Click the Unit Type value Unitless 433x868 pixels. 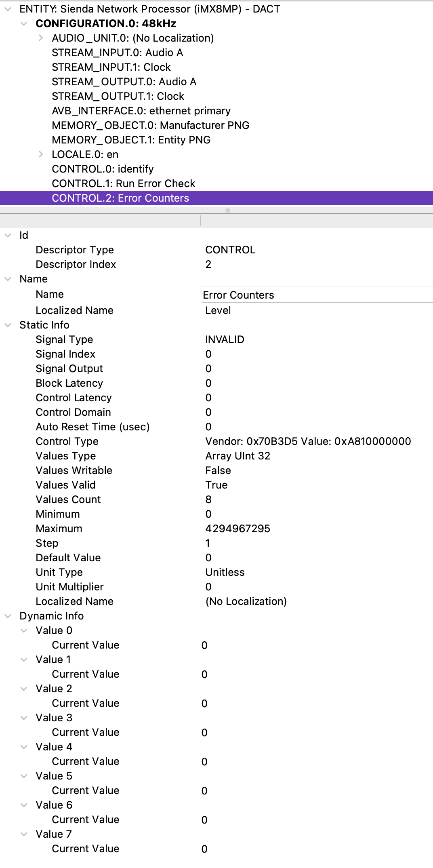[225, 572]
